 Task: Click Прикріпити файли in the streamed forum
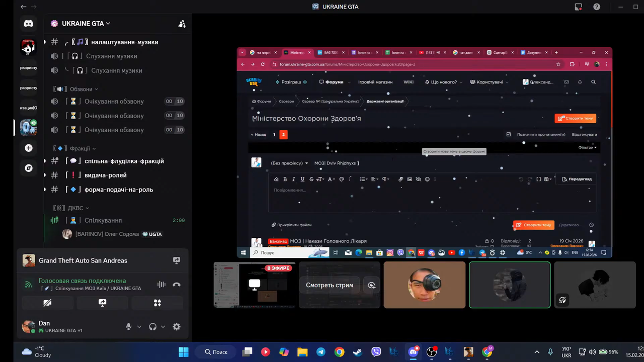(291, 225)
